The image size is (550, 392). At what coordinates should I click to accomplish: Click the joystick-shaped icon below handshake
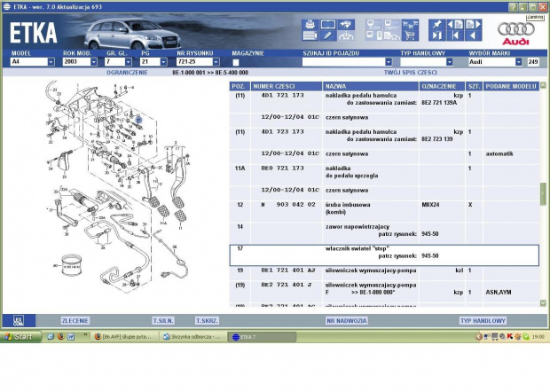click(346, 35)
